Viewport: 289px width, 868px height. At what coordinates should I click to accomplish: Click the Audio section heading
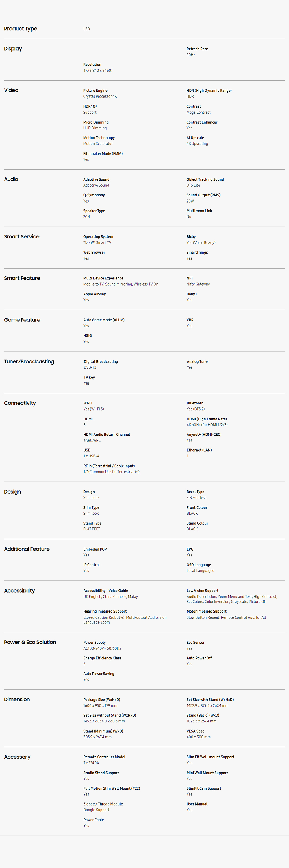coord(11,179)
